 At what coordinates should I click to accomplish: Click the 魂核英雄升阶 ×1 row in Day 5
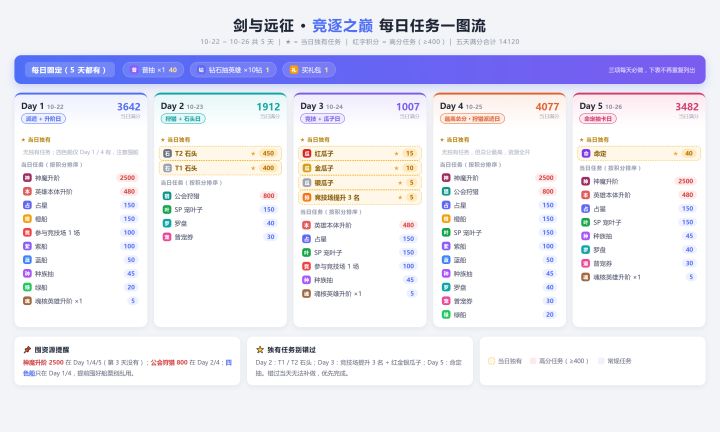pyautogui.click(x=639, y=277)
